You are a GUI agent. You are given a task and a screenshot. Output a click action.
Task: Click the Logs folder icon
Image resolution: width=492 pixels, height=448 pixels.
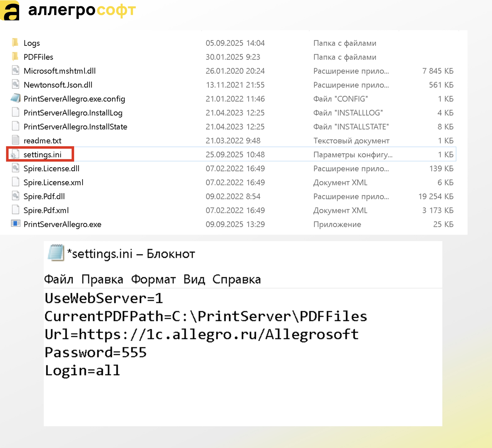(x=15, y=43)
